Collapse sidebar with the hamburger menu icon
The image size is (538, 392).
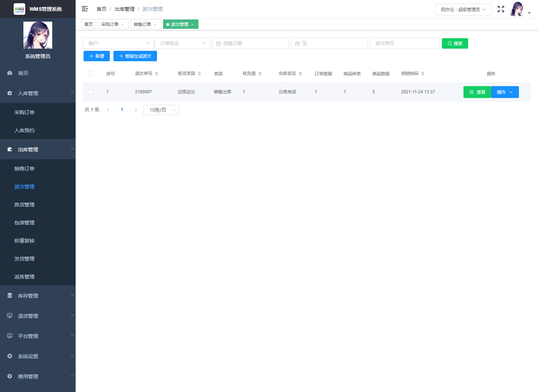click(x=85, y=9)
